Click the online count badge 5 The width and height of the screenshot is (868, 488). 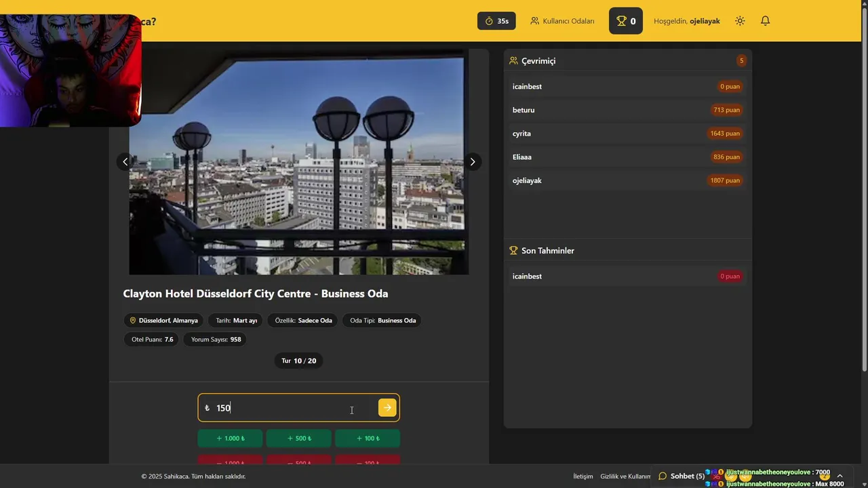[x=741, y=61]
